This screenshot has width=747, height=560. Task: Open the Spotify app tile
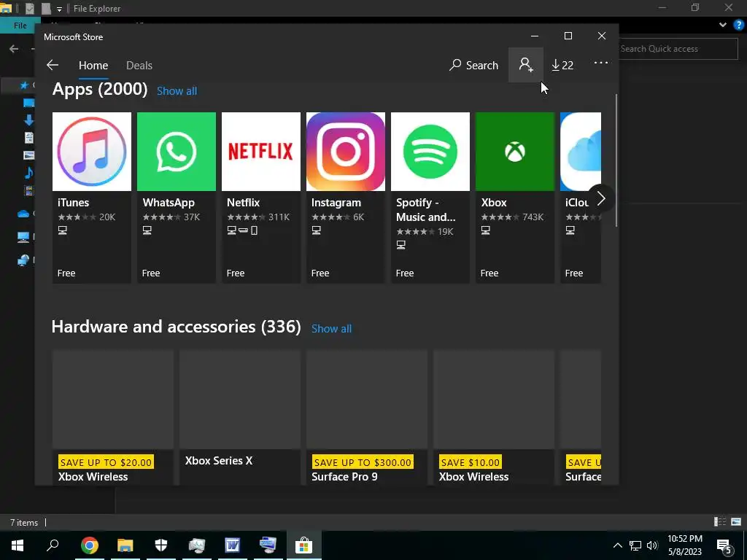tap(430, 198)
